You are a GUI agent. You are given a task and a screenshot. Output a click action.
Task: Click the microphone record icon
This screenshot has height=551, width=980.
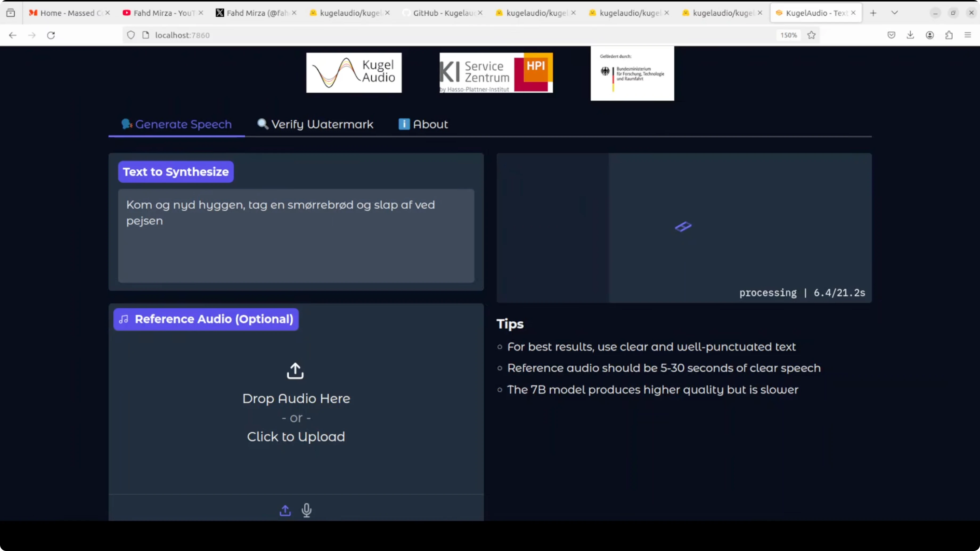tap(307, 510)
